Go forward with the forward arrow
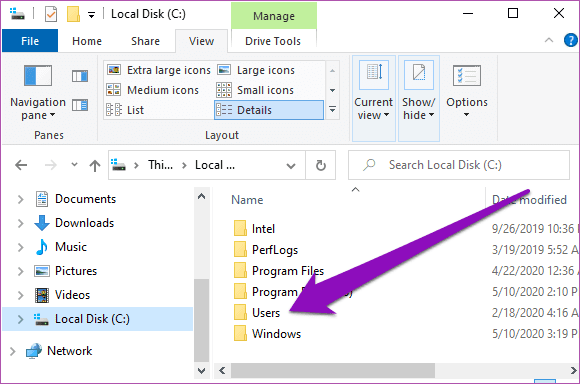 (51, 165)
